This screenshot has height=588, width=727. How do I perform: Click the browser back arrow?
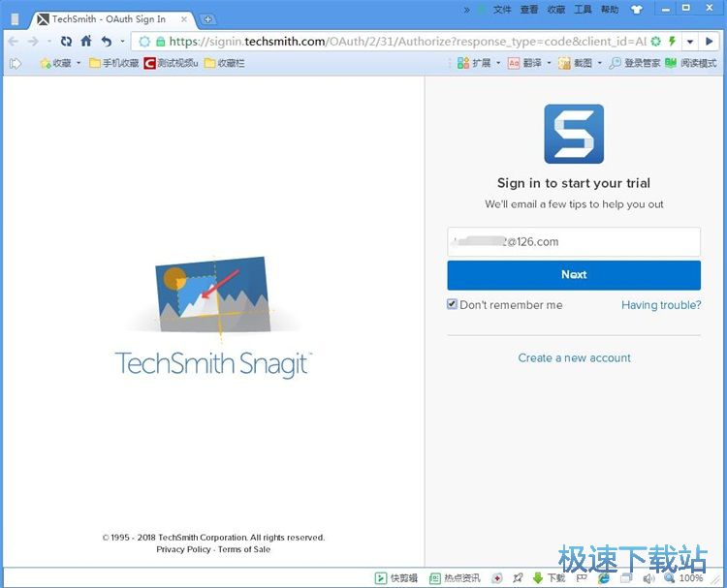13,42
